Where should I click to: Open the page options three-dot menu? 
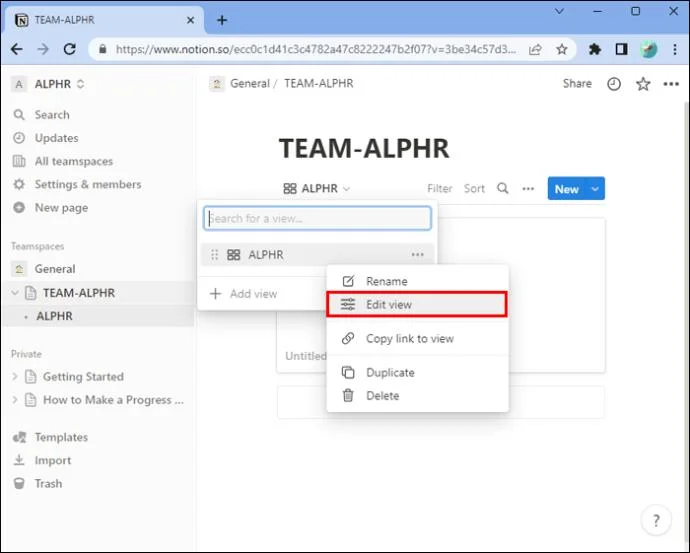point(671,84)
